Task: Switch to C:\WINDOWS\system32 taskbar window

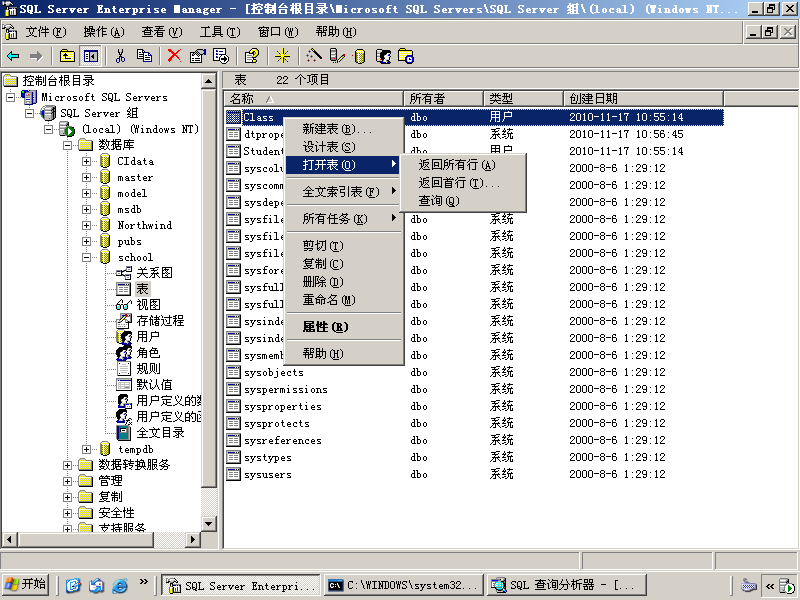Action: click(x=404, y=585)
